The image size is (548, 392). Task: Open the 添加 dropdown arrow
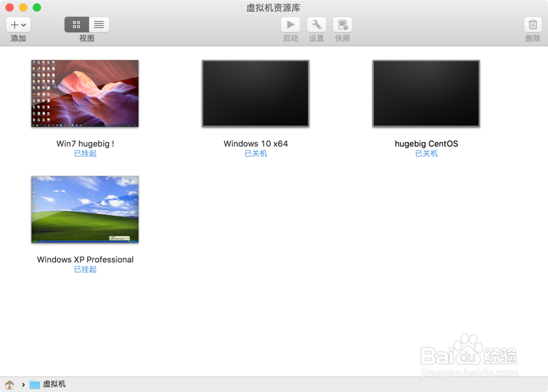25,24
